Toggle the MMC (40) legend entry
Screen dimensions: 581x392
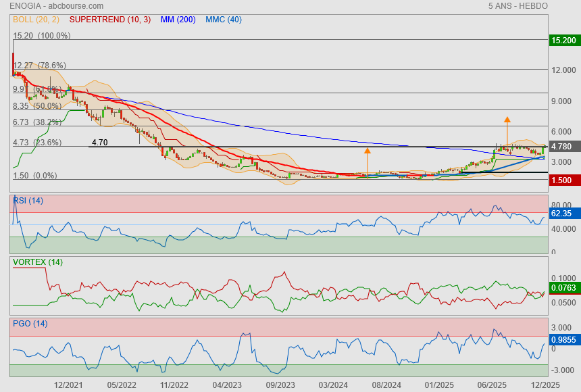(223, 20)
